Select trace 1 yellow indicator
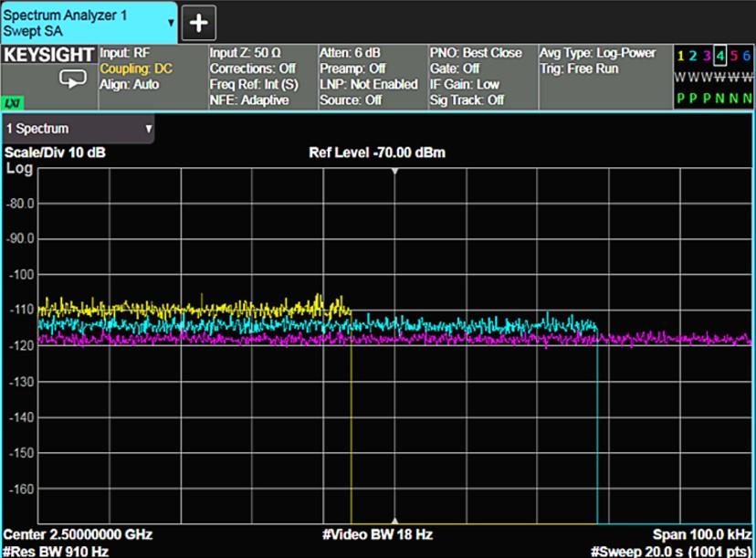The width and height of the screenshot is (756, 558). [680, 56]
